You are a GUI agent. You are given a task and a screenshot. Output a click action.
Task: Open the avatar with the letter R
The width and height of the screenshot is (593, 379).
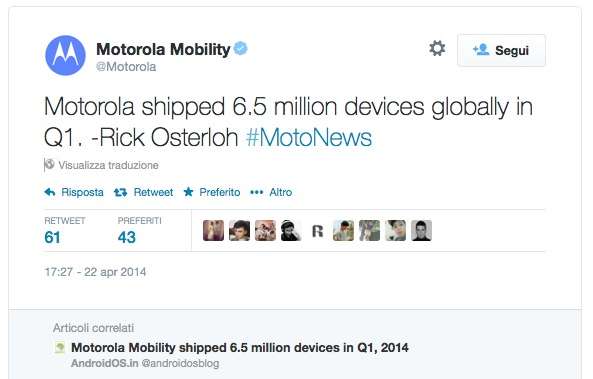(x=318, y=230)
